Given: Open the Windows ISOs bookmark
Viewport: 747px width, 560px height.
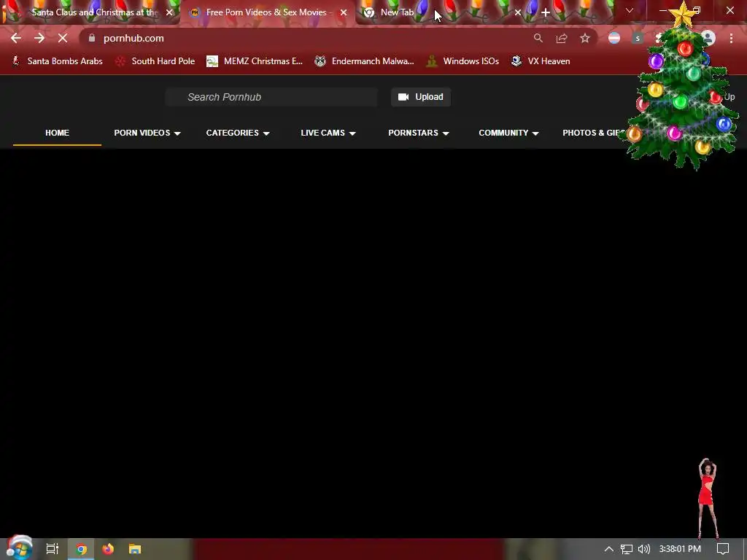Looking at the screenshot, I should 462,61.
